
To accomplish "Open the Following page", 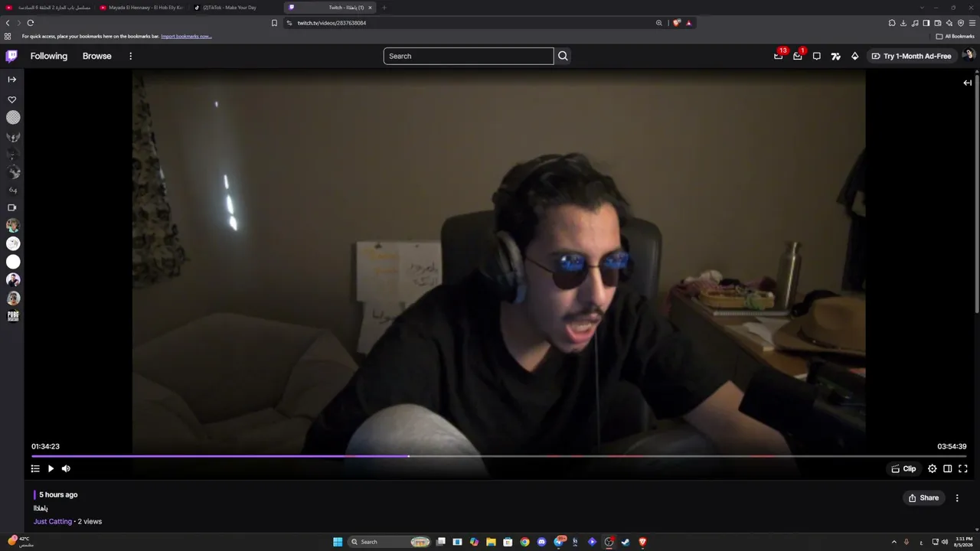I will click(x=49, y=56).
